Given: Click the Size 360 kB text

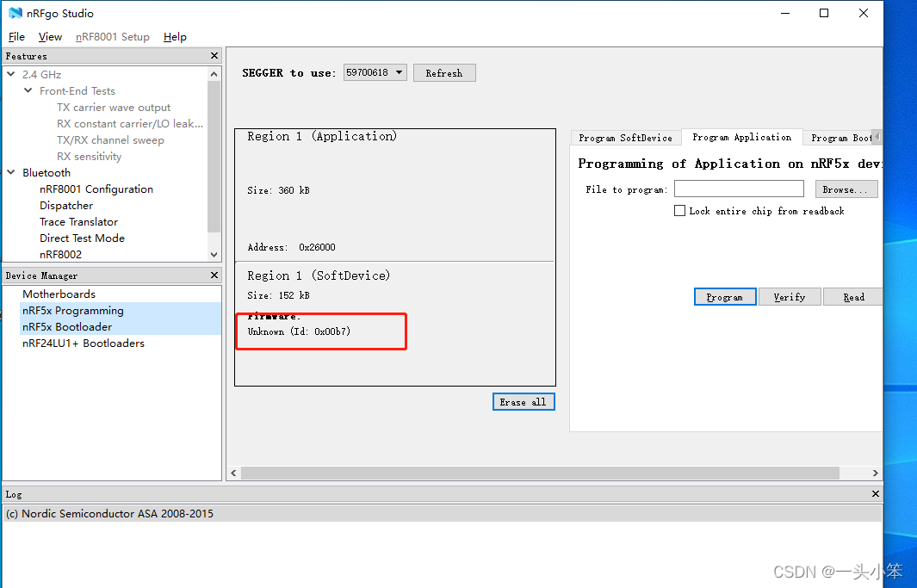Looking at the screenshot, I should click(278, 190).
